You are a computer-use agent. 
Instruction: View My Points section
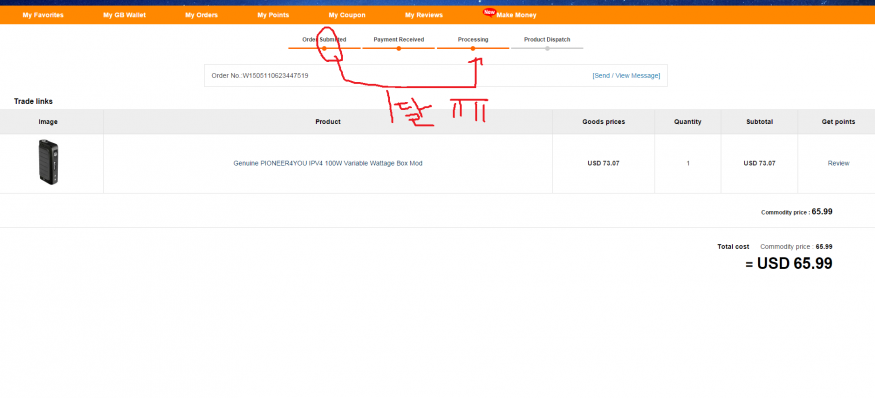pyautogui.click(x=273, y=15)
